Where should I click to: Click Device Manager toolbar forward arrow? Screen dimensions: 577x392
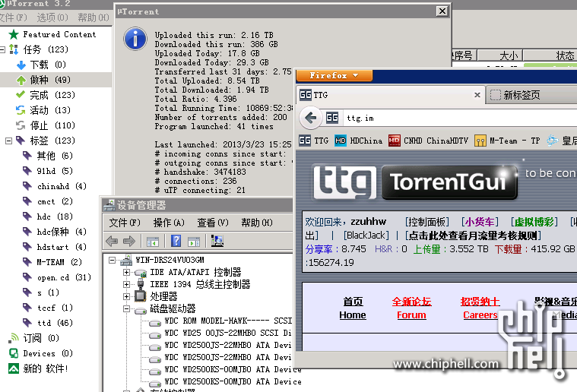tap(128, 242)
